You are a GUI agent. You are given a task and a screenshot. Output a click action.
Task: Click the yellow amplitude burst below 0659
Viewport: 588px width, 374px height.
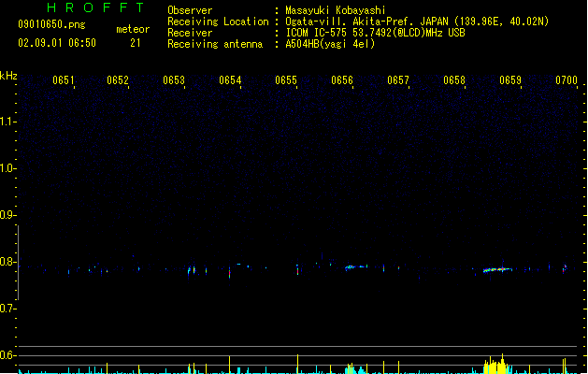[x=497, y=365]
